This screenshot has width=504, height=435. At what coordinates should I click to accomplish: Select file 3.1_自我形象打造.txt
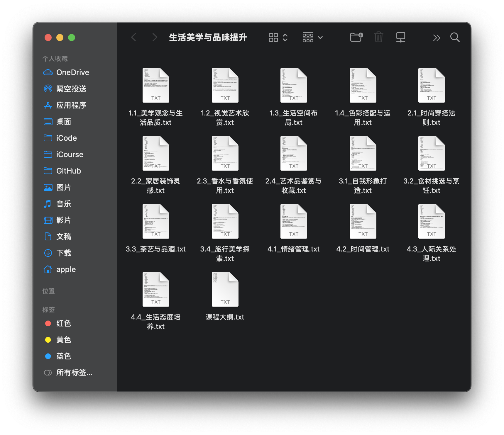click(363, 165)
